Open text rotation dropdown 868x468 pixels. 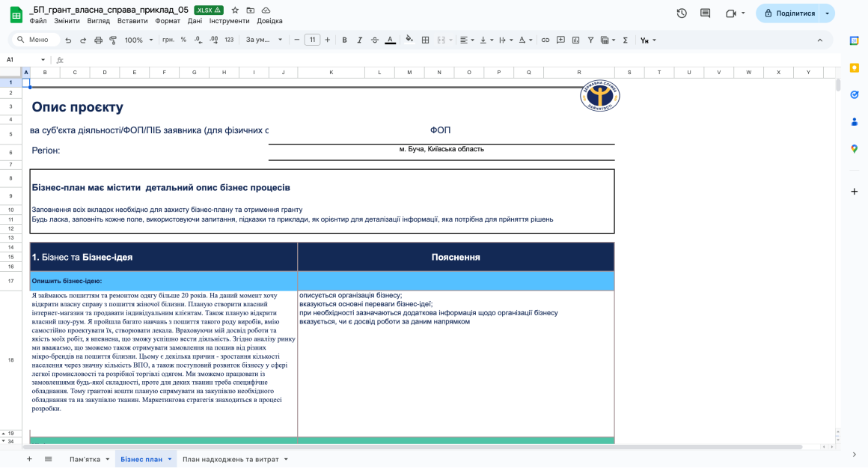point(525,40)
